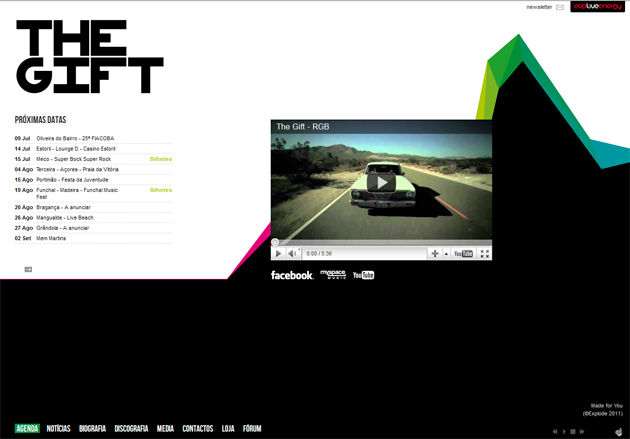This screenshot has height=439, width=630.
Task: Select Grândola - A anunciar date
Action: point(93,228)
